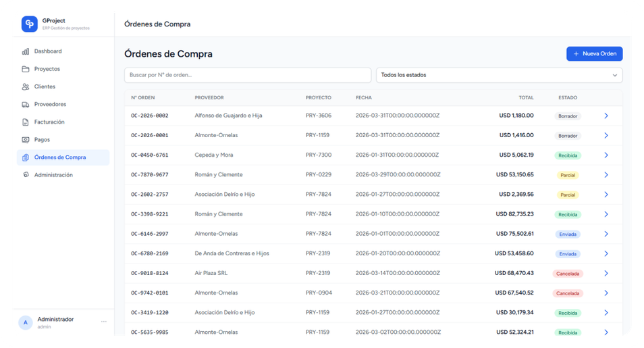Screen dimensions: 644x348
Task: Click the Proyectos folder icon
Action: 26,69
